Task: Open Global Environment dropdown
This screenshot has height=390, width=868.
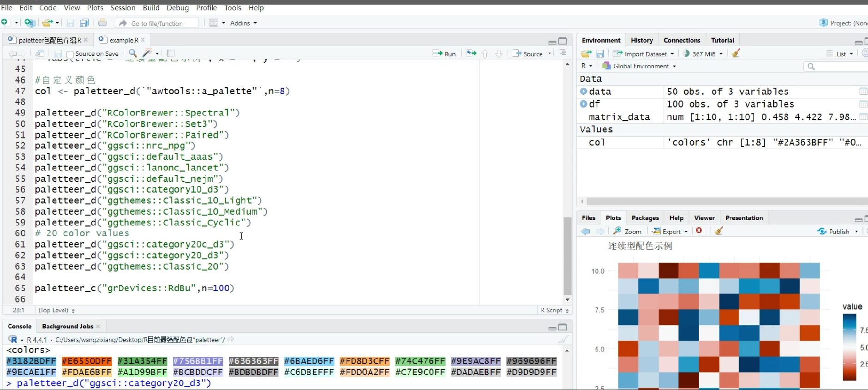Action: 639,66
